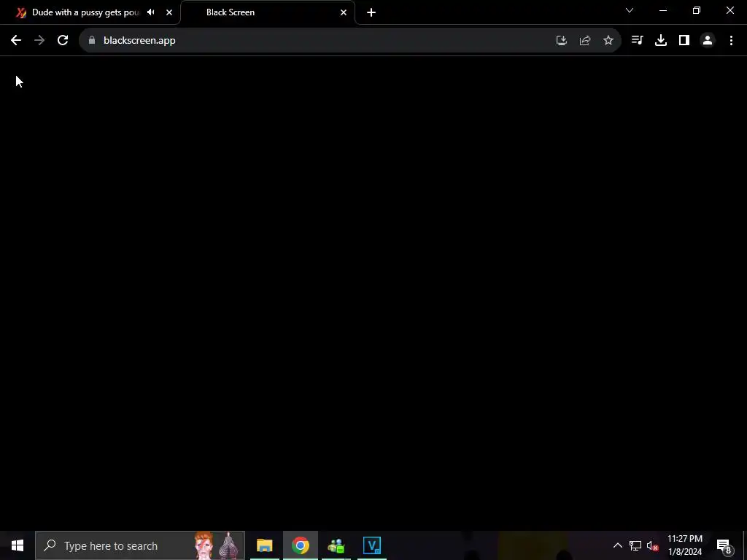Restore down the Chrome window
The width and height of the screenshot is (747, 560).
coord(697,10)
